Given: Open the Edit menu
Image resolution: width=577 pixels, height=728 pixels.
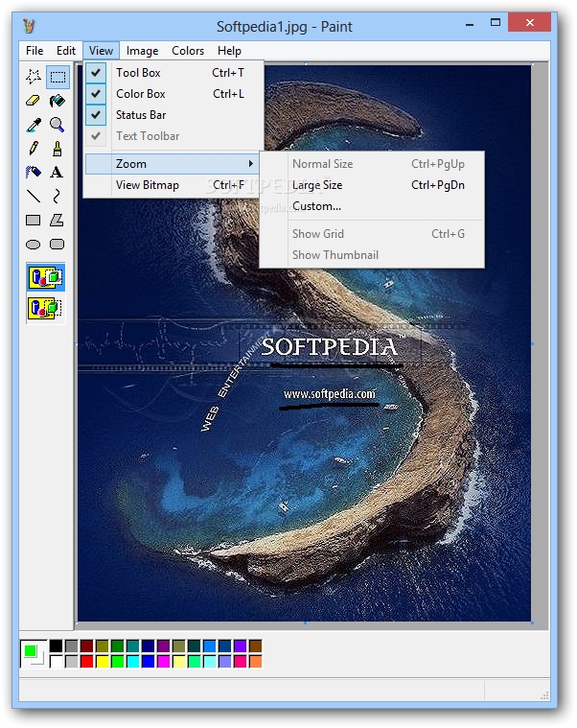Looking at the screenshot, I should coord(66,51).
